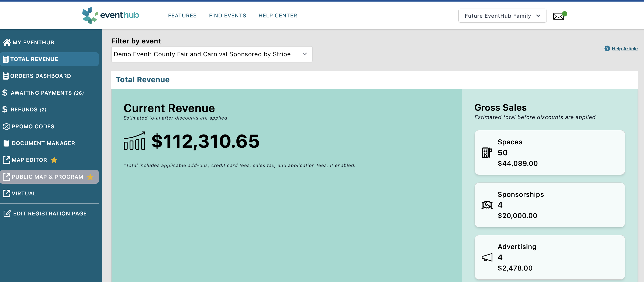644x282 pixels.
Task: Open Document Manager using its clipboard icon
Action: click(x=6, y=143)
